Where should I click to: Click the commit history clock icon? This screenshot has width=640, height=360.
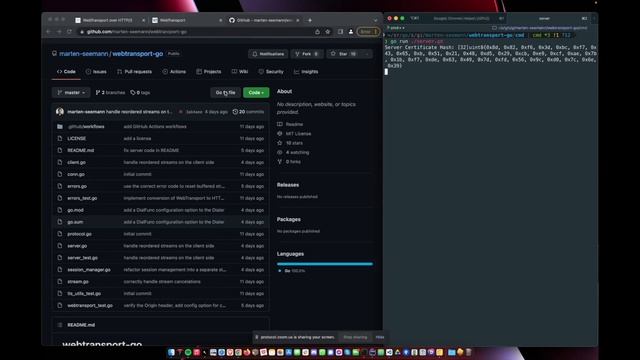point(235,111)
